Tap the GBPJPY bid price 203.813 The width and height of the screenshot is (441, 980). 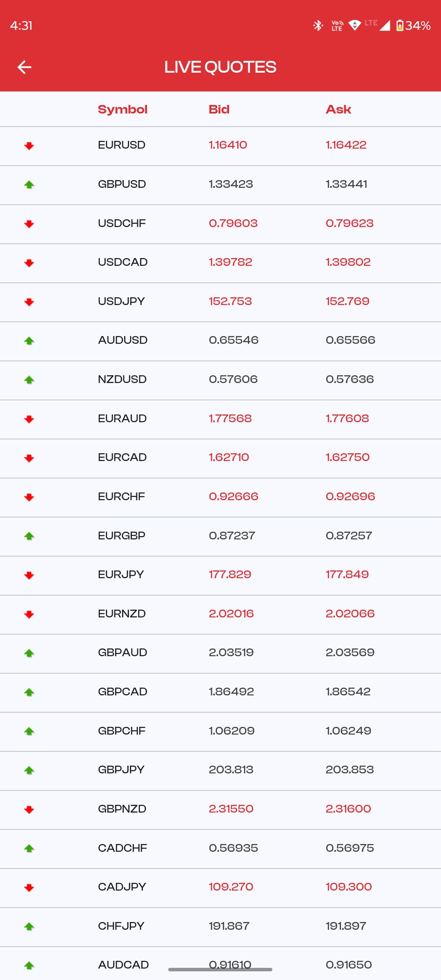[231, 770]
